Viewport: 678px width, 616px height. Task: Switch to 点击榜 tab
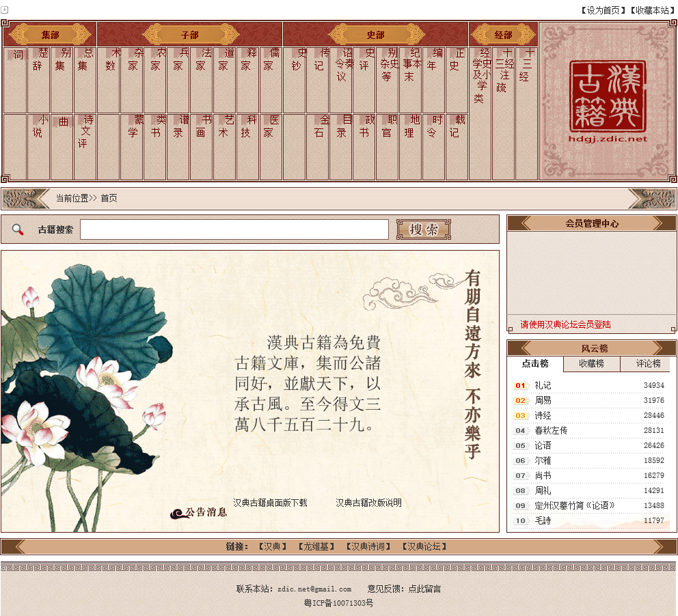(x=535, y=364)
